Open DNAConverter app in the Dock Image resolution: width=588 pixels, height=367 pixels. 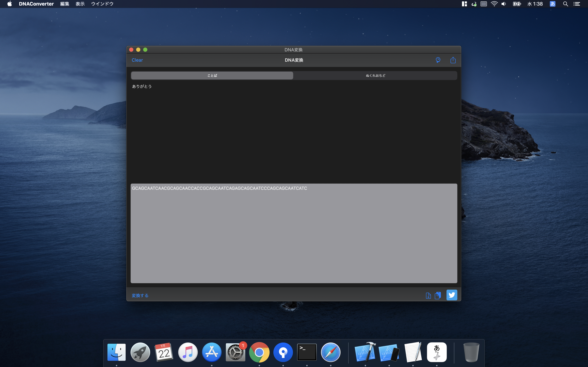[x=436, y=352]
